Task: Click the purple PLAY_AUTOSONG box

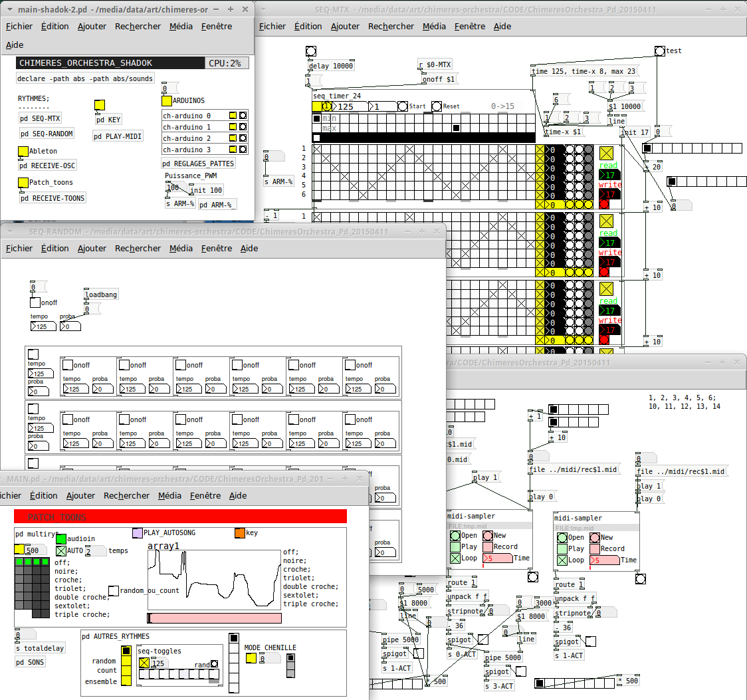Action: tap(137, 532)
